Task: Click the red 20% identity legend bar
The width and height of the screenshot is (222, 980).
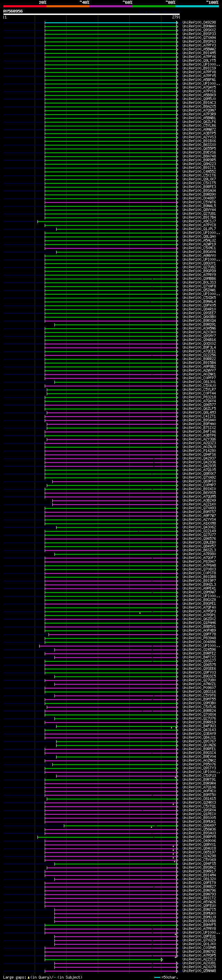Action: [25, 6]
